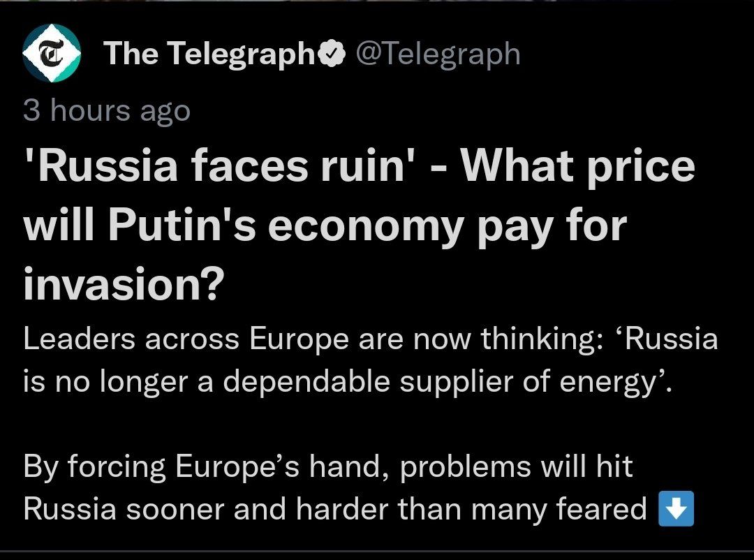Click the words "problems will hit"

coord(517,466)
